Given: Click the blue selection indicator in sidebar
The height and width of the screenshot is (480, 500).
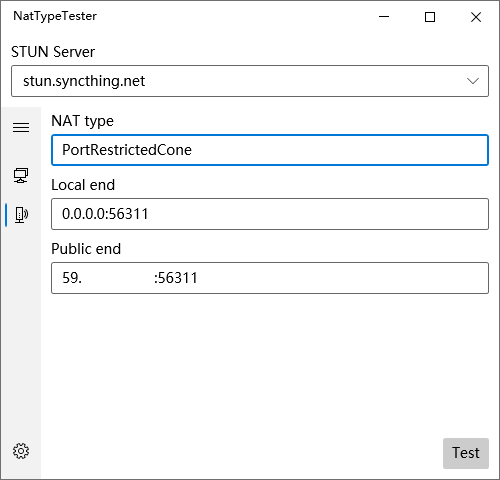Looking at the screenshot, I should pyautogui.click(x=6, y=214).
